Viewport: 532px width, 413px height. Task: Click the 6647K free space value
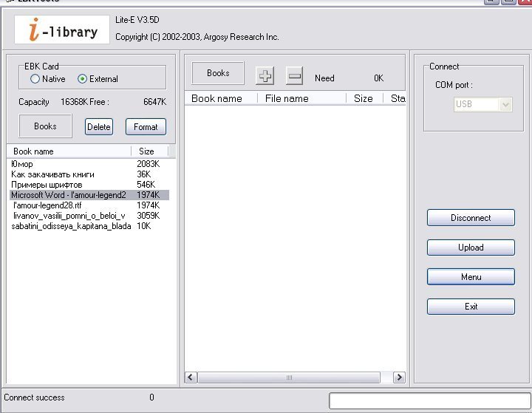point(154,102)
